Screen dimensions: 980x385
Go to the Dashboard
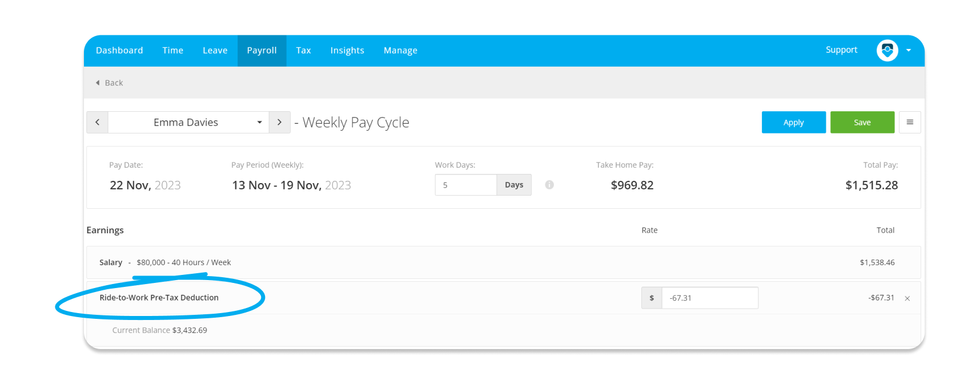coord(119,50)
